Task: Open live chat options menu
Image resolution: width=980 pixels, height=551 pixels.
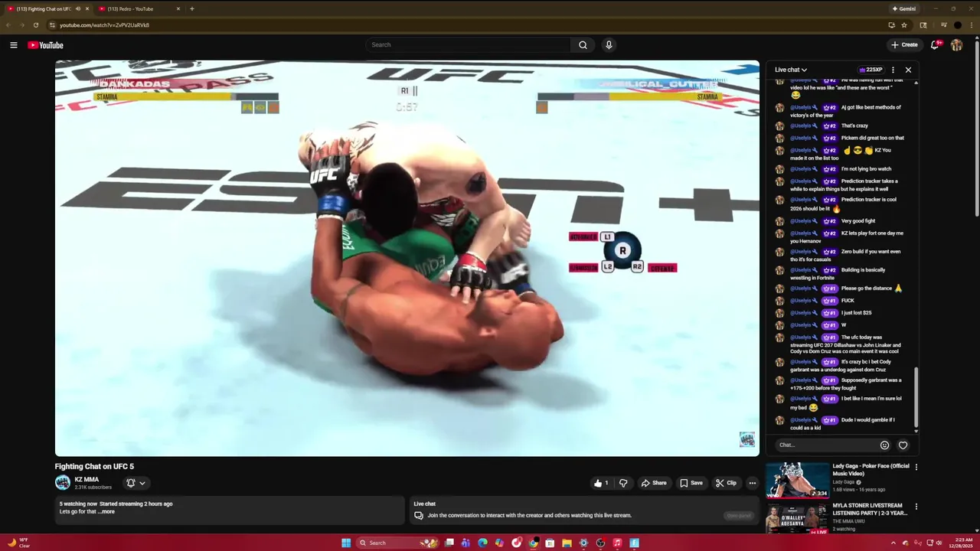Action: tap(893, 70)
